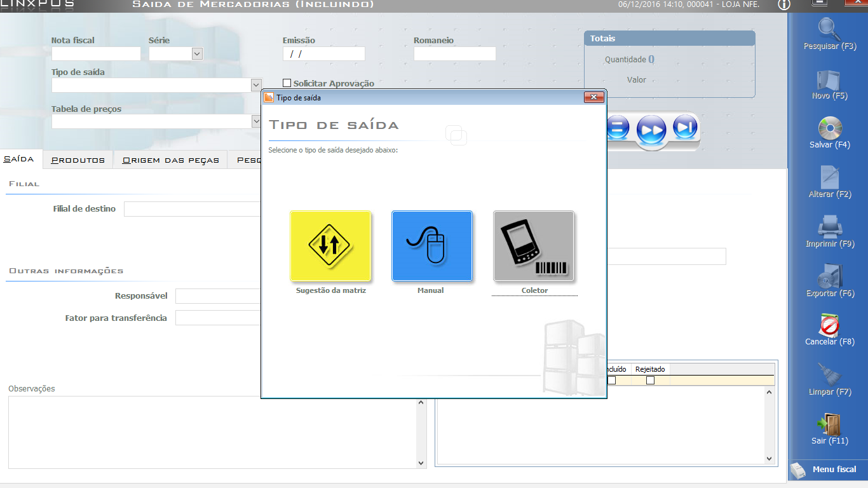The width and height of the screenshot is (868, 488).
Task: Open the Origem das peças tab
Action: tap(170, 159)
